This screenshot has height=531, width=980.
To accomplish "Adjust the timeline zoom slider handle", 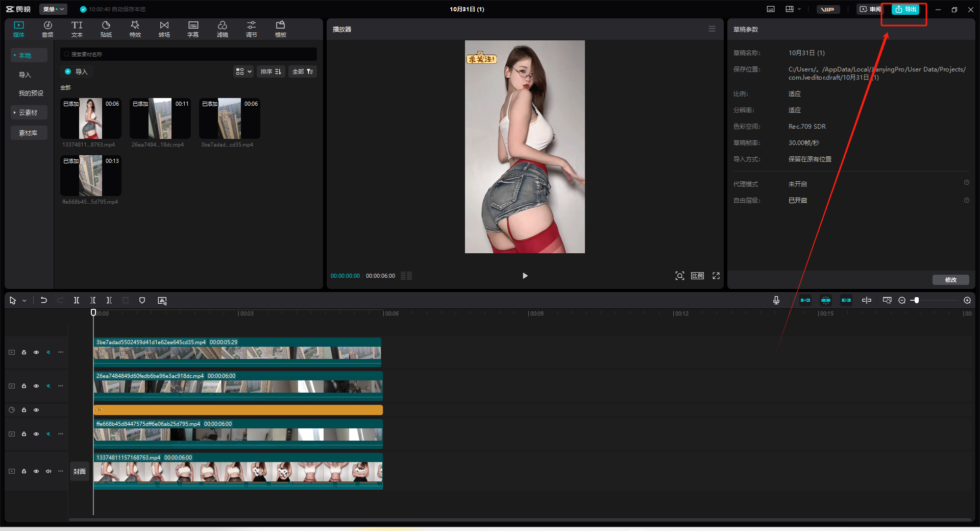I will coord(917,300).
